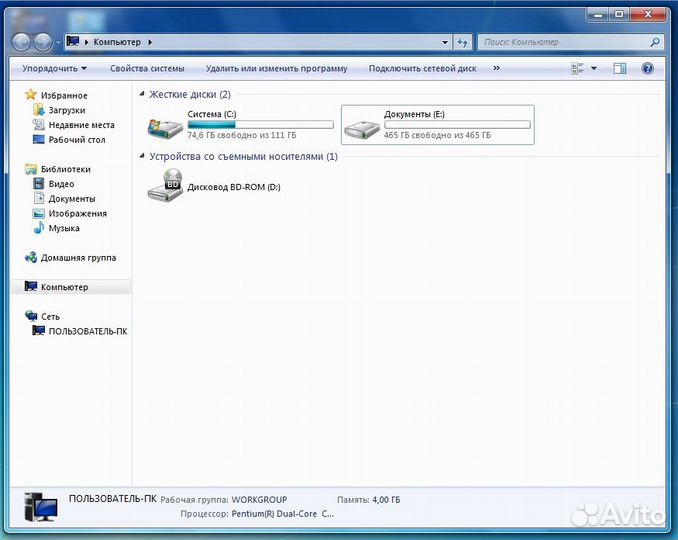
Task: Expand the change view options arrow
Action: click(x=594, y=68)
